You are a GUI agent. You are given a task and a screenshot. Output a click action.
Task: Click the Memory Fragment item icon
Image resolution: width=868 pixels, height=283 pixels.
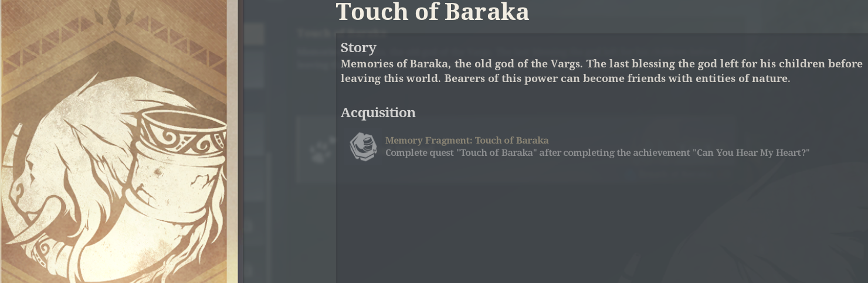[x=363, y=146]
